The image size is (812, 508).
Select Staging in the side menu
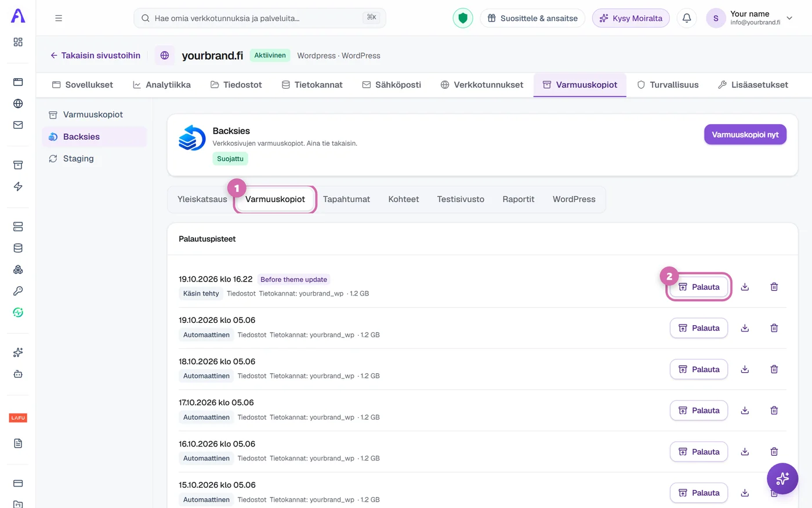[x=94, y=158]
